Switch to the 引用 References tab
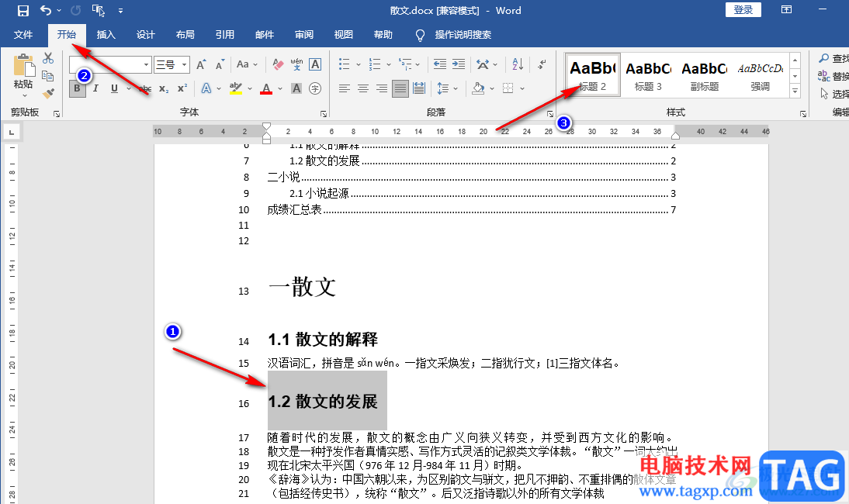 [225, 35]
